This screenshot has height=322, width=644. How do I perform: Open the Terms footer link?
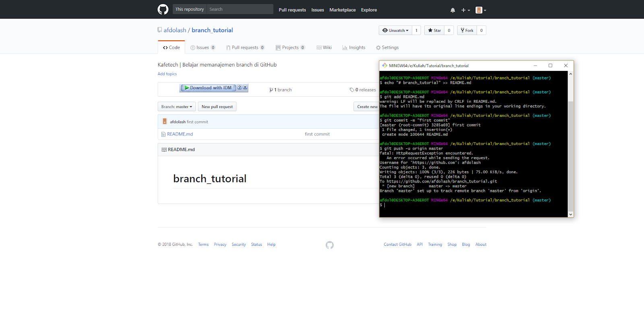point(203,245)
